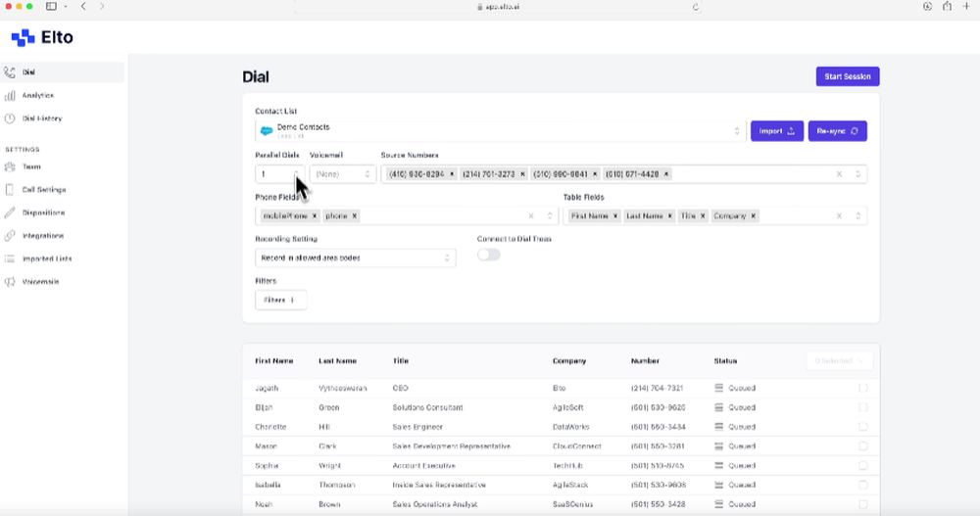This screenshot has height=516, width=980.
Task: Expand the Table Fields dropdown arrows
Action: (858, 216)
